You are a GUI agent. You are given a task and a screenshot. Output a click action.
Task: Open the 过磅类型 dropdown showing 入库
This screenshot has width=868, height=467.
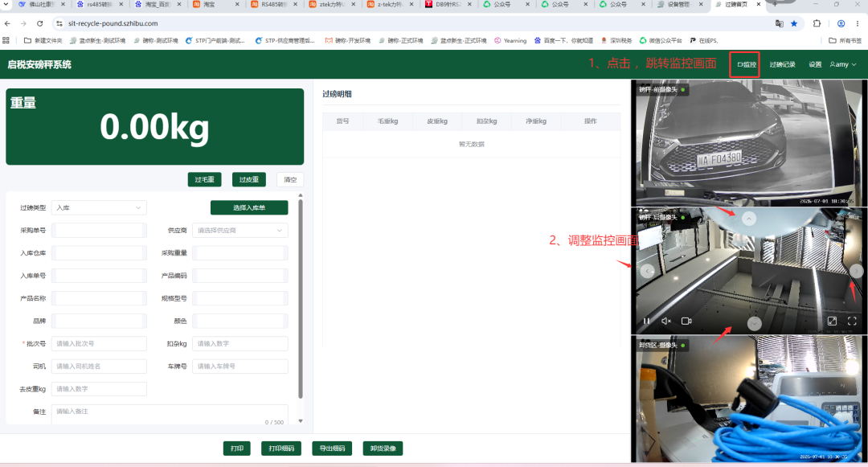pos(99,207)
